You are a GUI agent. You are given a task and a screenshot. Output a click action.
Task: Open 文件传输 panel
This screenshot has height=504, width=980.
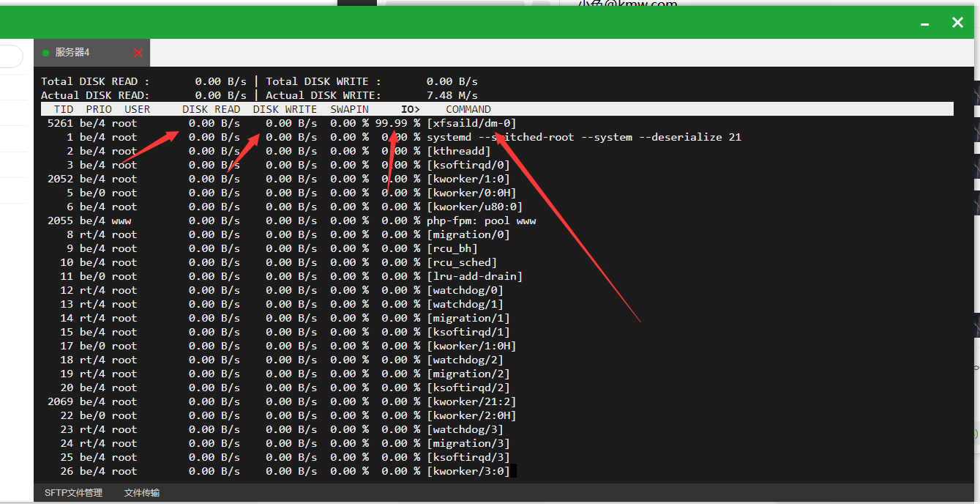(142, 493)
